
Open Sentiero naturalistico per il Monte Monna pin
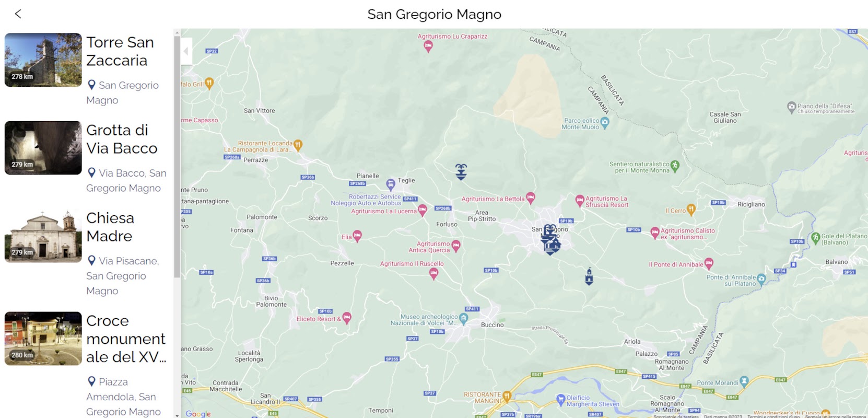tap(675, 166)
